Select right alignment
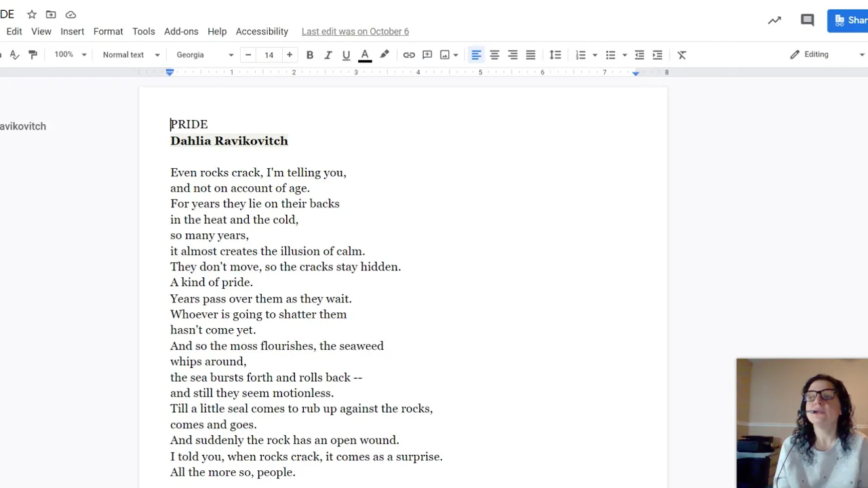The height and width of the screenshot is (488, 868). (513, 55)
